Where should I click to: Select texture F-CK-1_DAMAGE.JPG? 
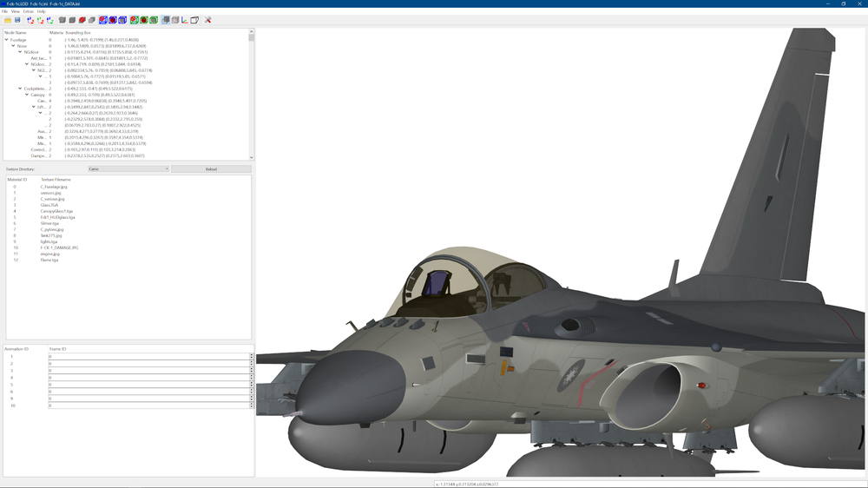59,247
